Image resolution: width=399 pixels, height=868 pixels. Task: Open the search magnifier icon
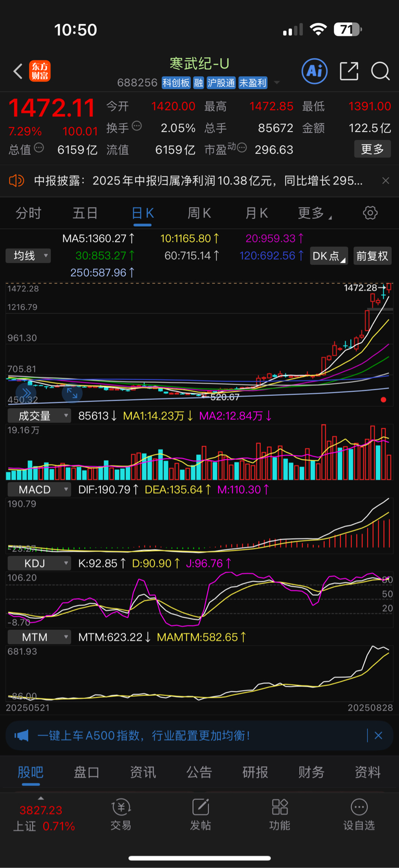pyautogui.click(x=380, y=71)
